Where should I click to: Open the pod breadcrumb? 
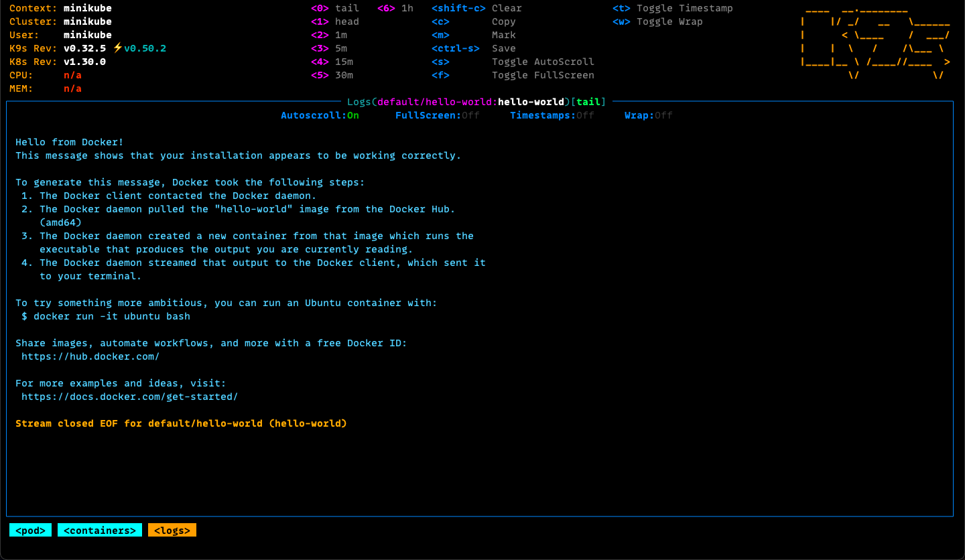pyautogui.click(x=30, y=531)
